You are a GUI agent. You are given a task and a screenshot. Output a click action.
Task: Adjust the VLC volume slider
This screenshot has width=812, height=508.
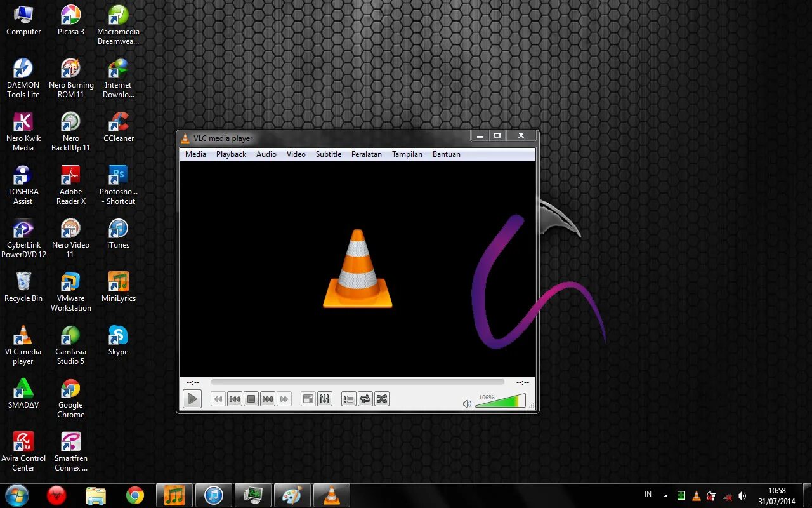click(x=501, y=401)
